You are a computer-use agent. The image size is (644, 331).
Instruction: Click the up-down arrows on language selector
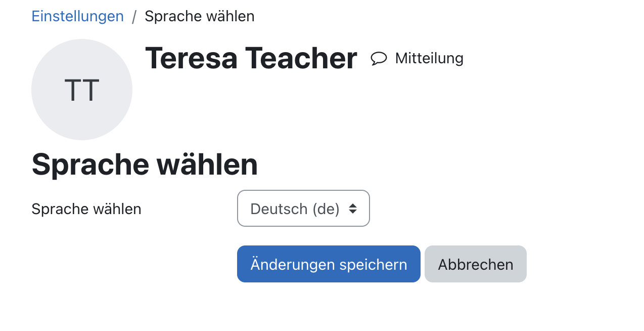(353, 209)
